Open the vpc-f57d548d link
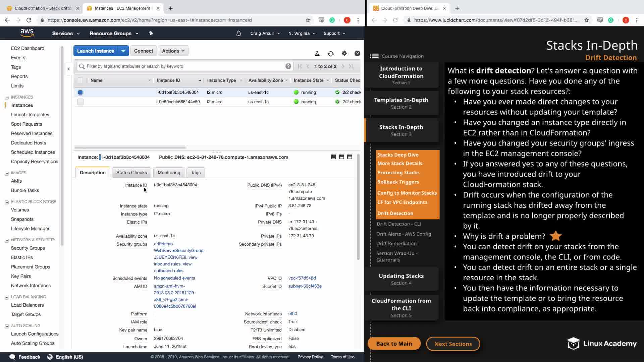Screen dimensions: 644x362 click(302, 278)
